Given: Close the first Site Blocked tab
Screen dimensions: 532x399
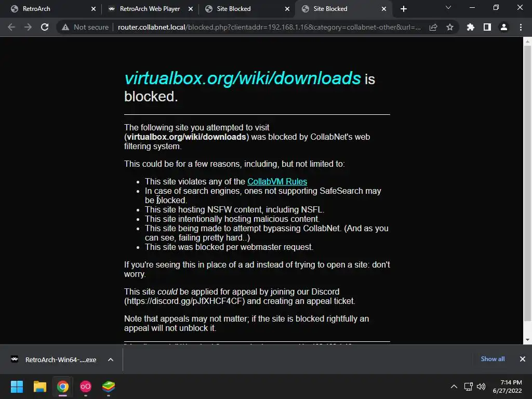Looking at the screenshot, I should [287, 9].
